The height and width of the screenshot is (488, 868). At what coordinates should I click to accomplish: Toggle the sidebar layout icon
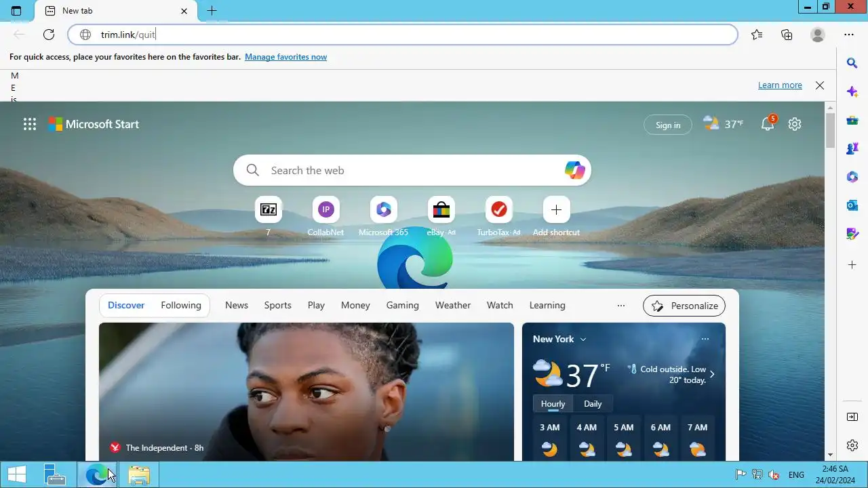pos(852,417)
